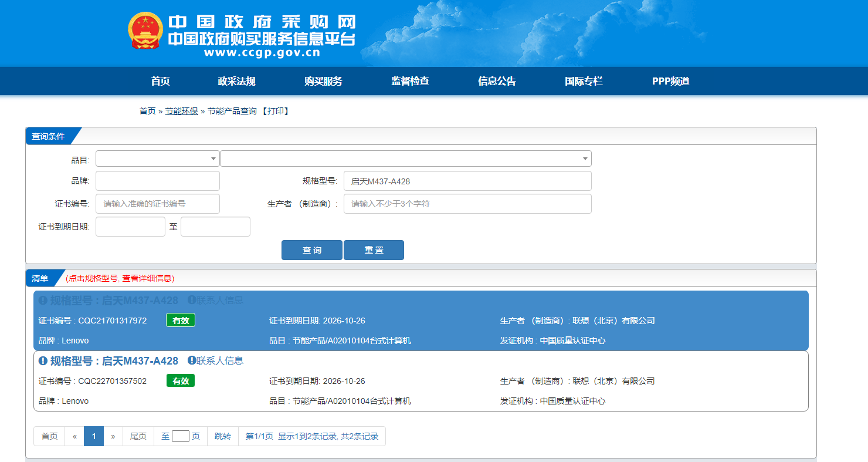Screen dimensions: 868x462
Task: Click the 重置 reset button
Action: [374, 250]
